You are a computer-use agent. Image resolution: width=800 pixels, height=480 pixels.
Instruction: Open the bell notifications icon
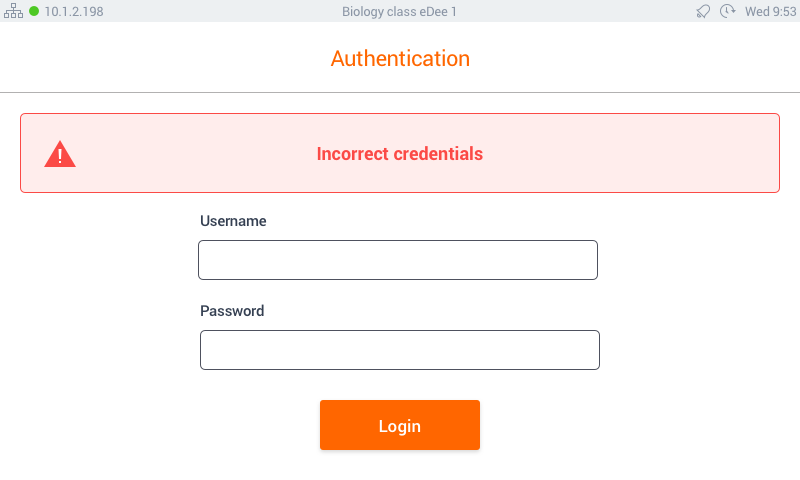703,11
